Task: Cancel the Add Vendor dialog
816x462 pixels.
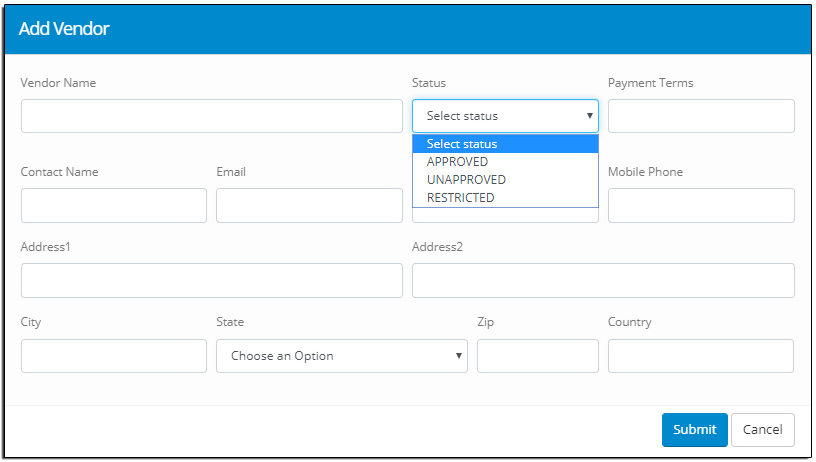Action: (x=762, y=430)
